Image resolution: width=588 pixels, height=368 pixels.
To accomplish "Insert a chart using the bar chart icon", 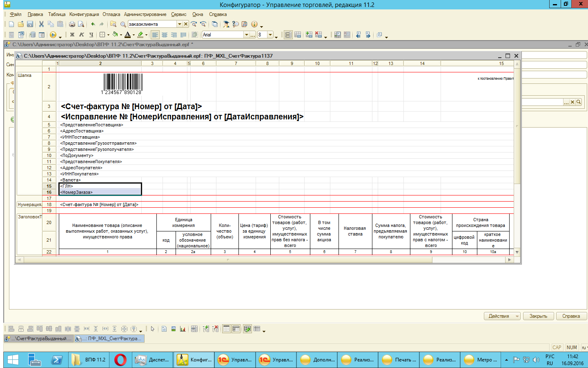I will click(183, 329).
